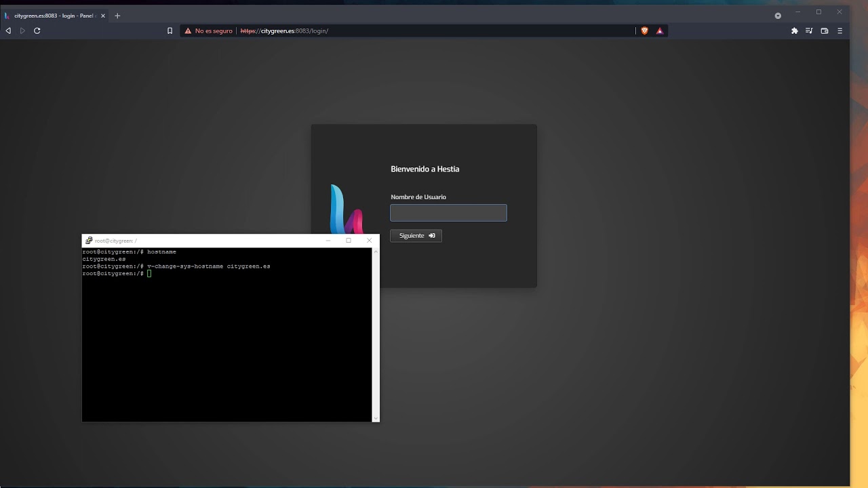Maximize the root@citygreen terminal window
Screen dimensions: 868x488
pos(349,241)
